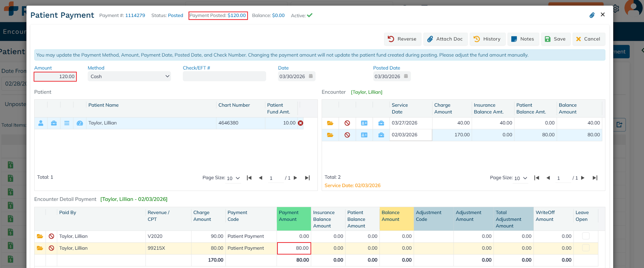The image size is (644, 268).
Task: Click the Save button
Action: pyautogui.click(x=555, y=39)
